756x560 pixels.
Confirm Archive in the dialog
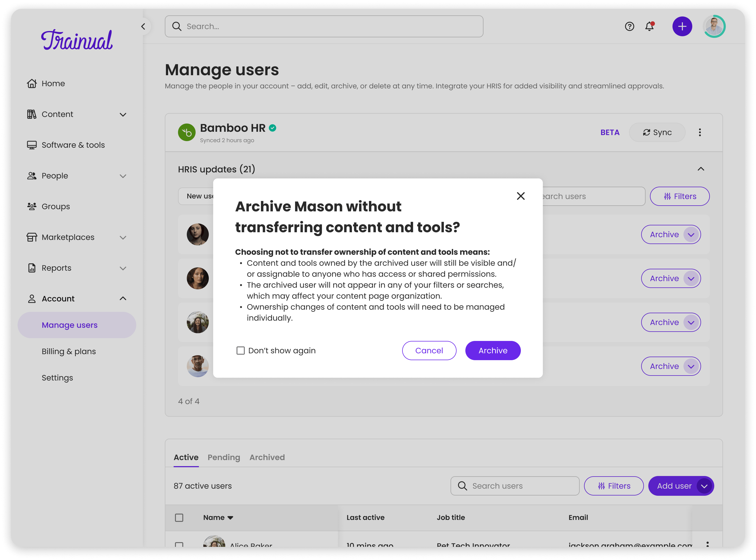(x=493, y=350)
